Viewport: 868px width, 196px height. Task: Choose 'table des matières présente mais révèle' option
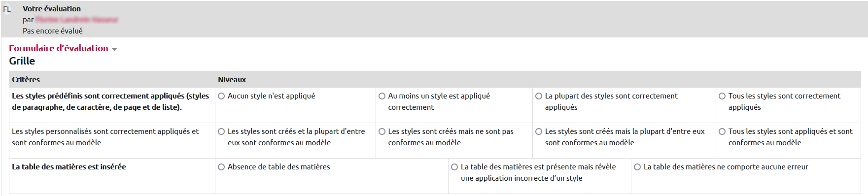click(454, 167)
